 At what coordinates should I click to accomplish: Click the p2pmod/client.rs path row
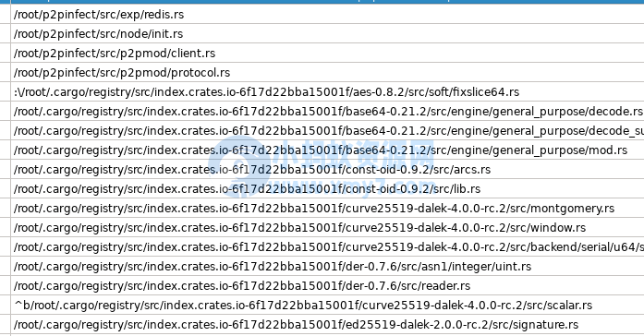click(x=327, y=53)
